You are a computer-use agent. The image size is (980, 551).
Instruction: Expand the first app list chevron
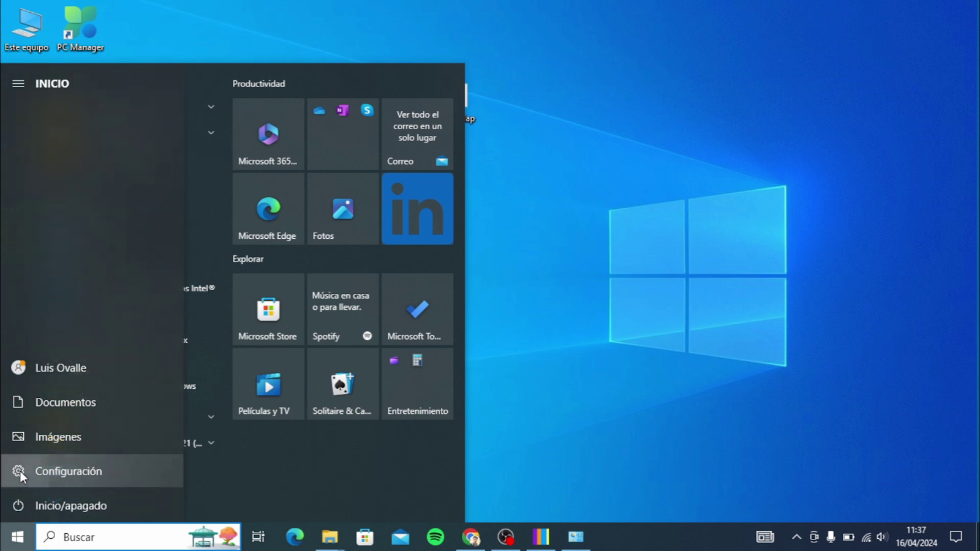click(x=211, y=107)
